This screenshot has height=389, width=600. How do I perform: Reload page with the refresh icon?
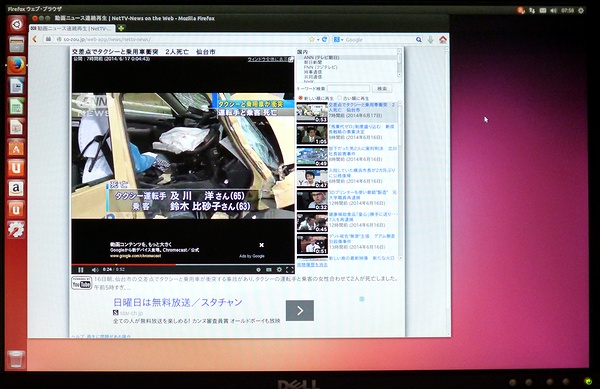pos(324,39)
